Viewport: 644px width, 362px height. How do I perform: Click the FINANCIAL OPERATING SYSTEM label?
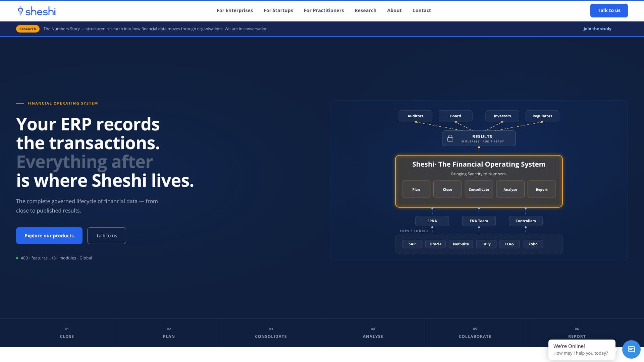click(x=63, y=103)
